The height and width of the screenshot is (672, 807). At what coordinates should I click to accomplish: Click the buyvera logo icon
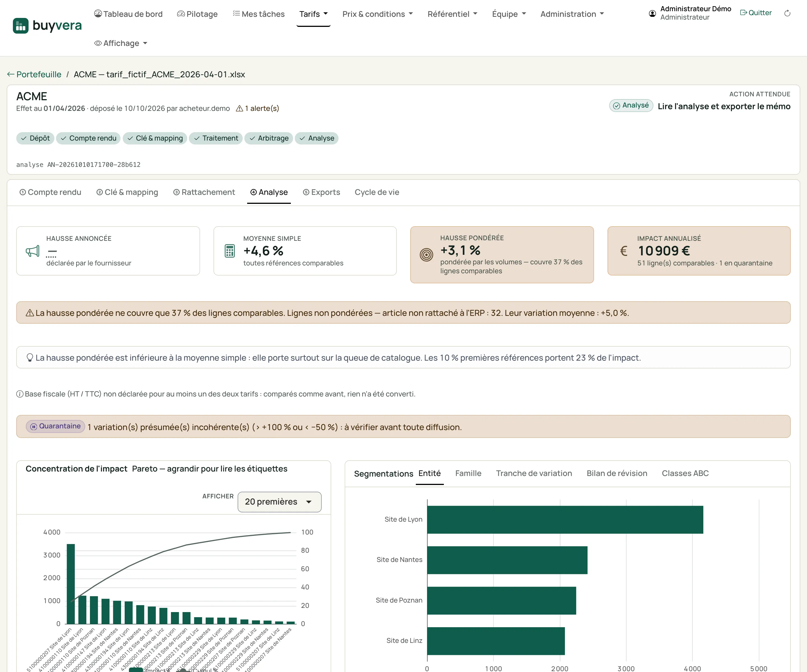(21, 26)
